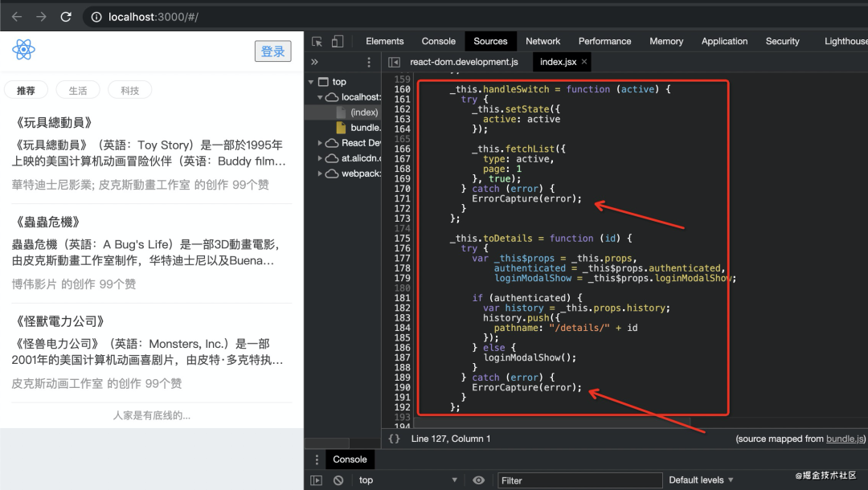The height and width of the screenshot is (490, 868).
Task: Clear the console with the ban icon
Action: pyautogui.click(x=338, y=480)
